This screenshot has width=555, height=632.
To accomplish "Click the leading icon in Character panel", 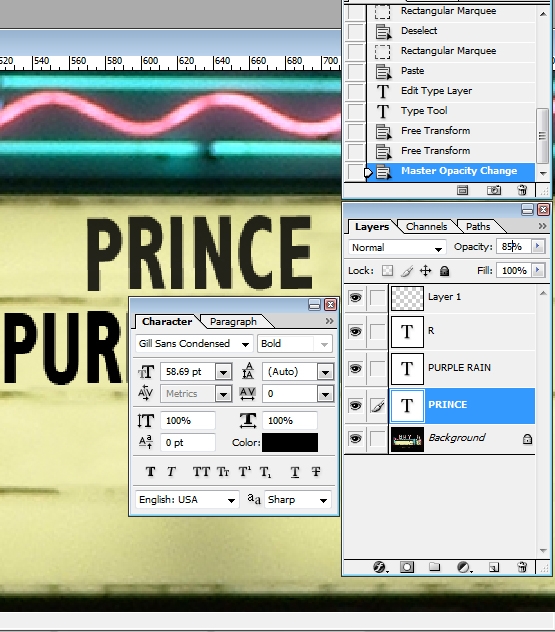I will coord(248,371).
